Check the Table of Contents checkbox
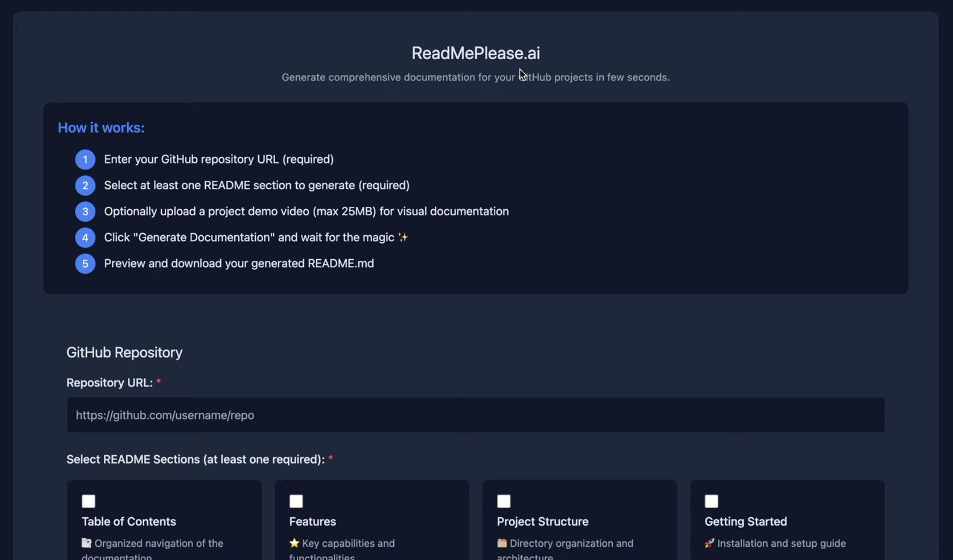This screenshot has width=953, height=560. pyautogui.click(x=89, y=501)
